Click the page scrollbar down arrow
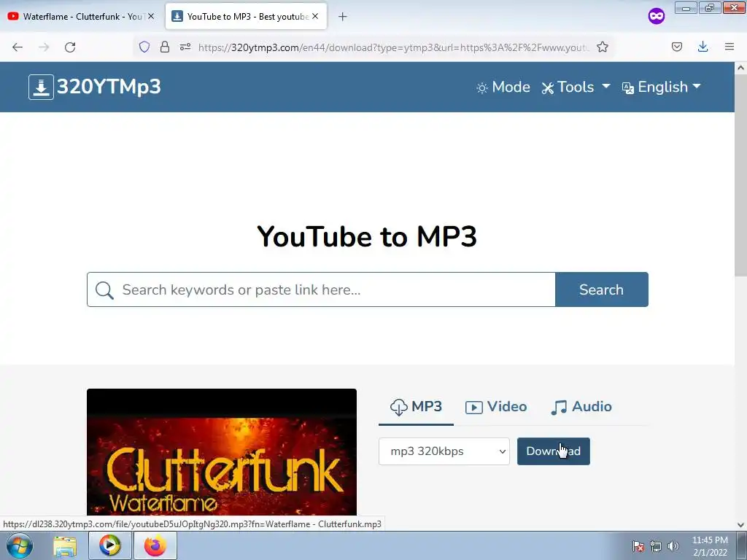Screen dimensions: 747x560 (741, 525)
